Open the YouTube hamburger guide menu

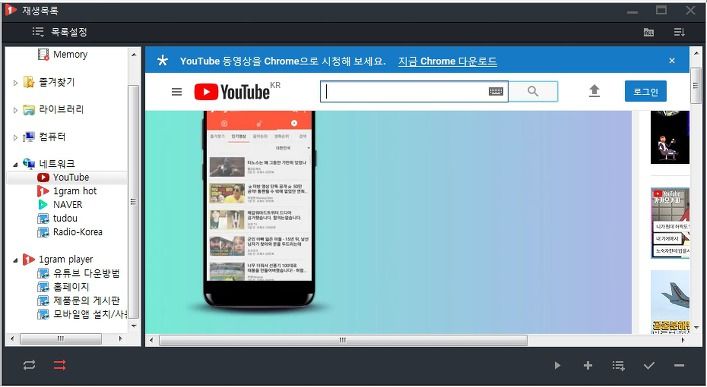tap(177, 92)
